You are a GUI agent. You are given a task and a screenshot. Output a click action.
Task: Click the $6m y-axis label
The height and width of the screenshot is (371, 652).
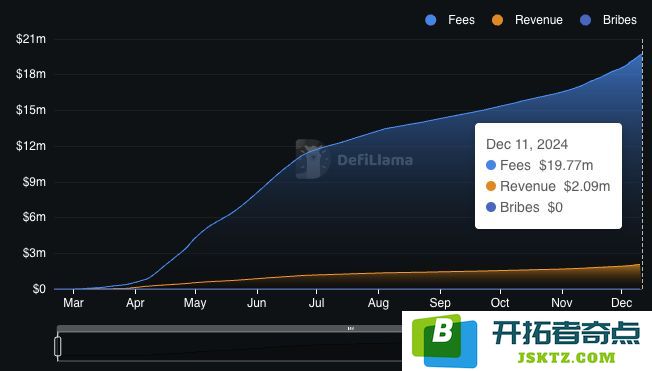click(x=34, y=217)
